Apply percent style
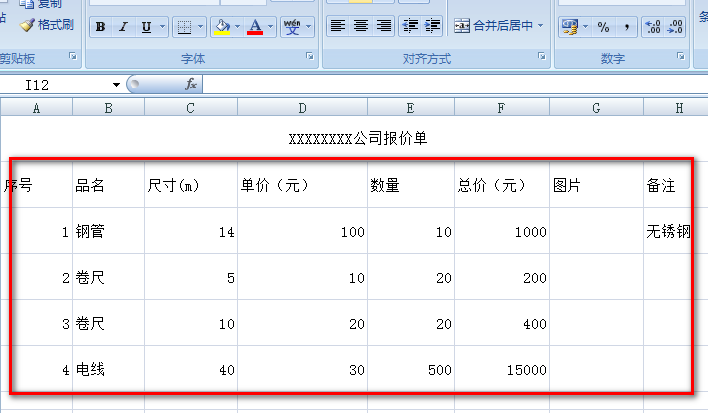 pos(603,27)
